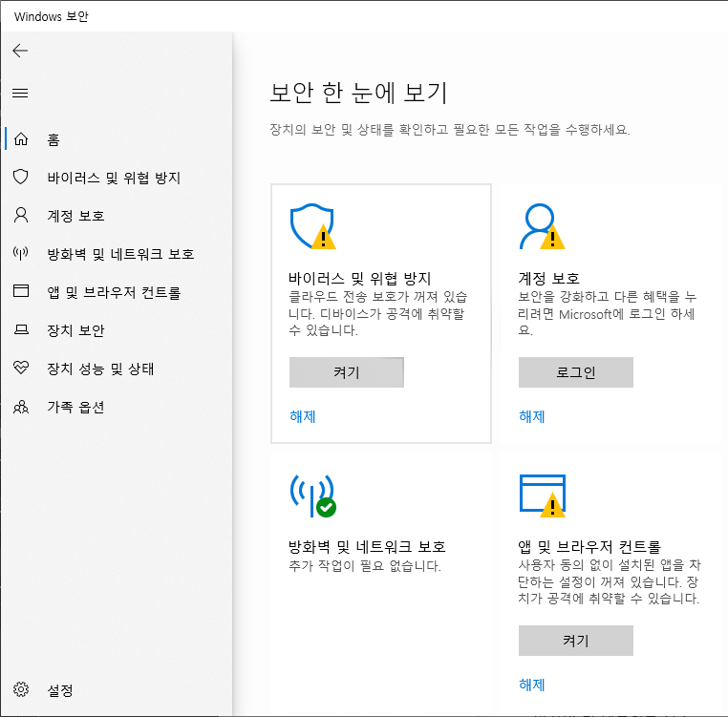Click the large account warning icon

pyautogui.click(x=542, y=226)
